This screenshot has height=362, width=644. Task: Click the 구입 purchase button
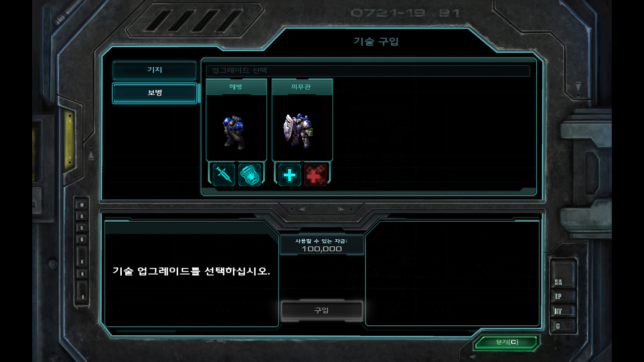(321, 311)
